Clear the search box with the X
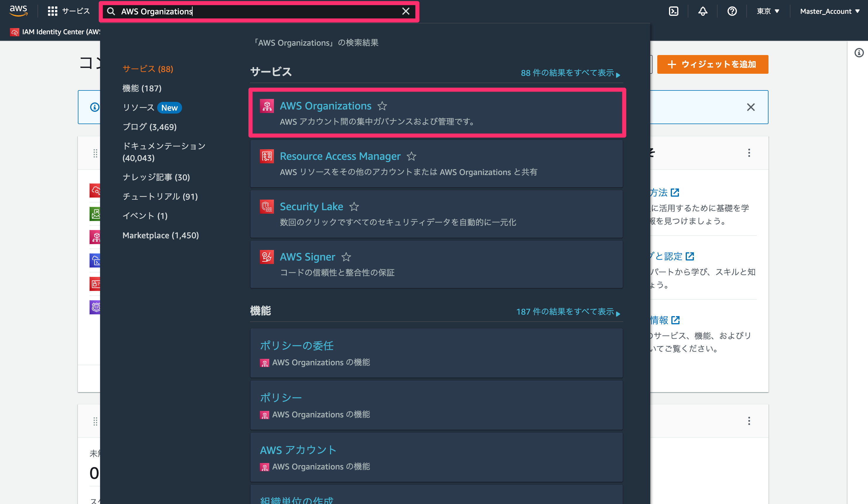The width and height of the screenshot is (868, 504). tap(406, 11)
